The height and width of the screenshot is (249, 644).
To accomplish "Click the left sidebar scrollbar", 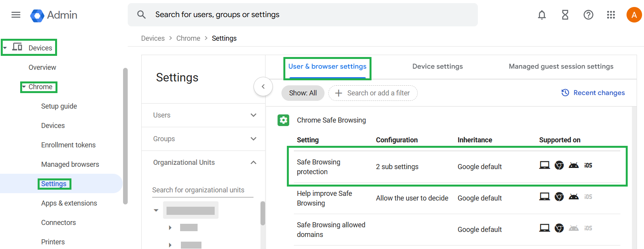I will tap(125, 136).
